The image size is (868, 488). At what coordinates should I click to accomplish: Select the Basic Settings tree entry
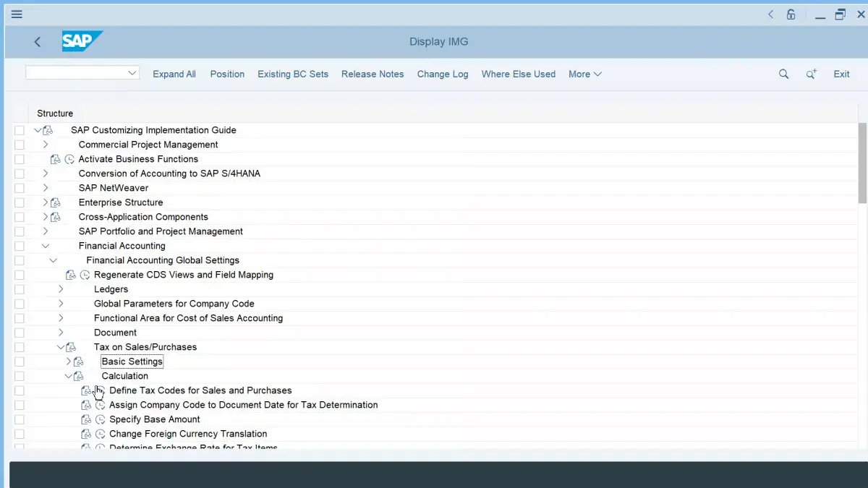(x=132, y=361)
